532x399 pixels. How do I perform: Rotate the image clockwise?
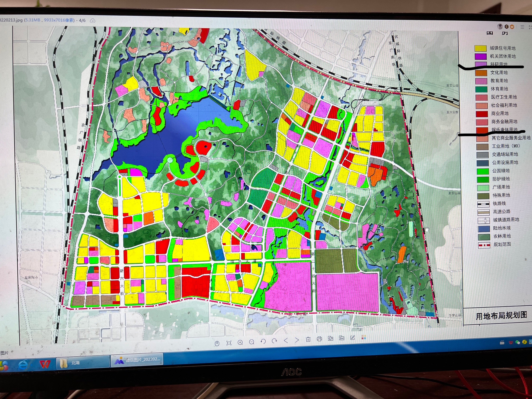click(274, 341)
